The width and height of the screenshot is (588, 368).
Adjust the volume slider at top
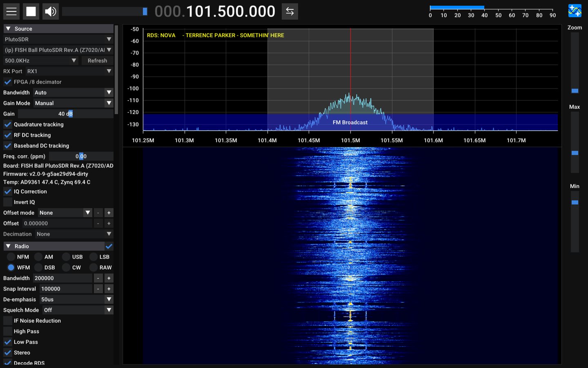pyautogui.click(x=105, y=11)
